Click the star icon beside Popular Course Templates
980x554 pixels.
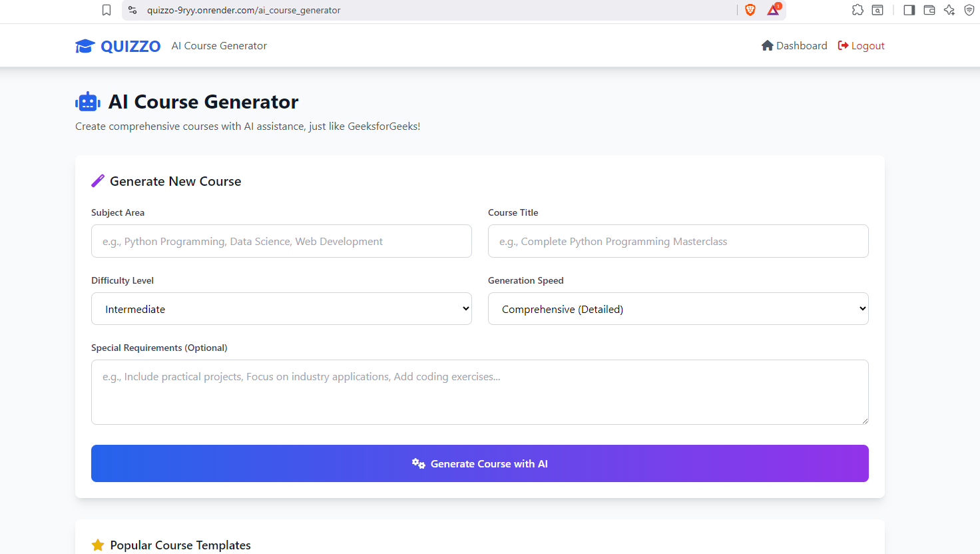[98, 545]
